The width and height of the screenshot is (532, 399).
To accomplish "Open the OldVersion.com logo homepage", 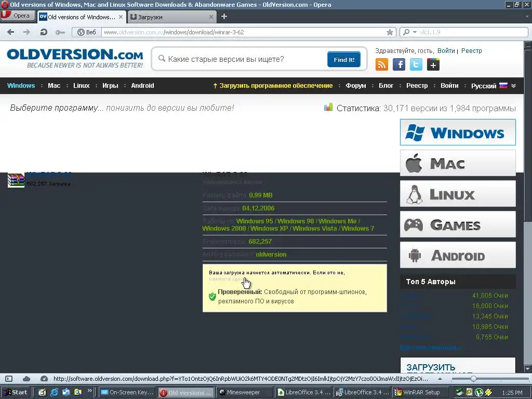I will coord(75,58).
